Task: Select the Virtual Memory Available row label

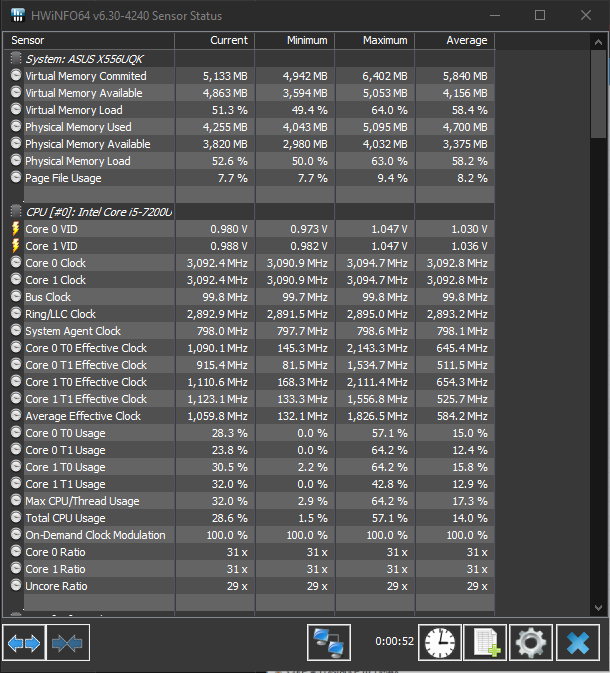Action: click(x=84, y=93)
